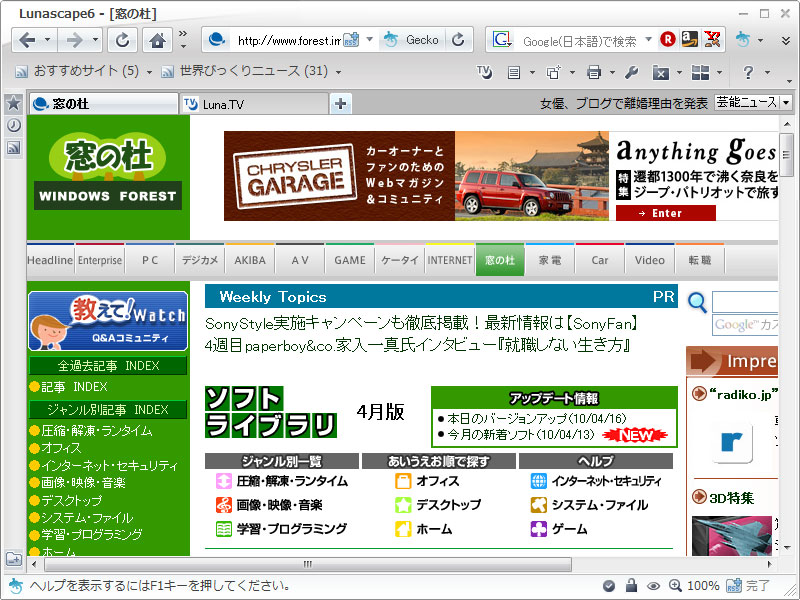Switch to the 窓の杜 browser tab
Image resolution: width=800 pixels, height=600 pixels.
tap(104, 104)
